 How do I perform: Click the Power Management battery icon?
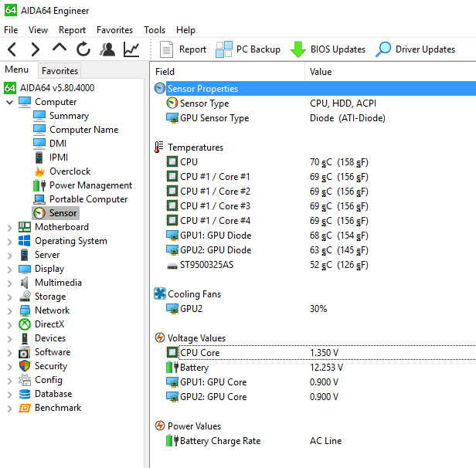tap(39, 185)
